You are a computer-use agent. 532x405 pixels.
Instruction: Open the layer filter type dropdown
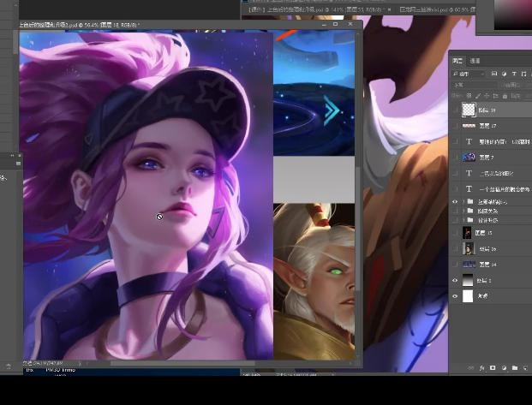tap(468, 74)
